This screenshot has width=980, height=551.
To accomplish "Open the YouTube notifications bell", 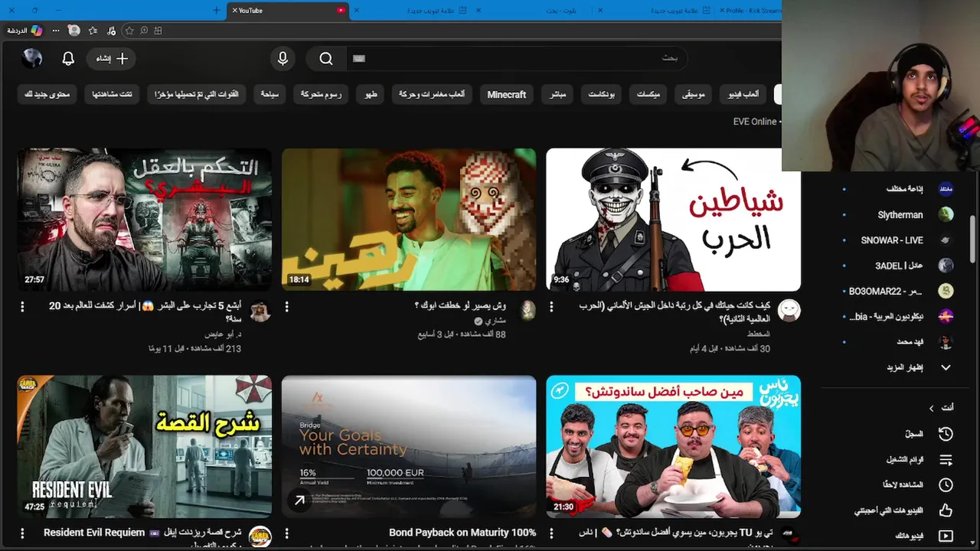I will [x=68, y=58].
